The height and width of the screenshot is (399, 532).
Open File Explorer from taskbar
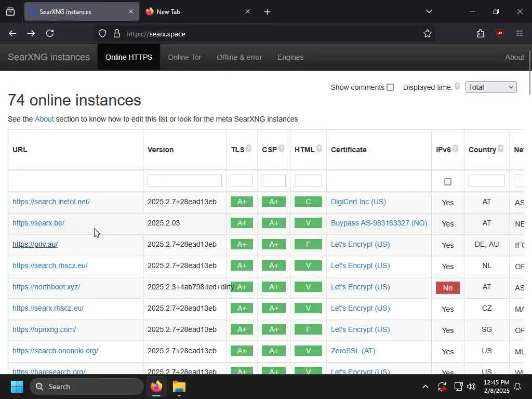pyautogui.click(x=179, y=387)
